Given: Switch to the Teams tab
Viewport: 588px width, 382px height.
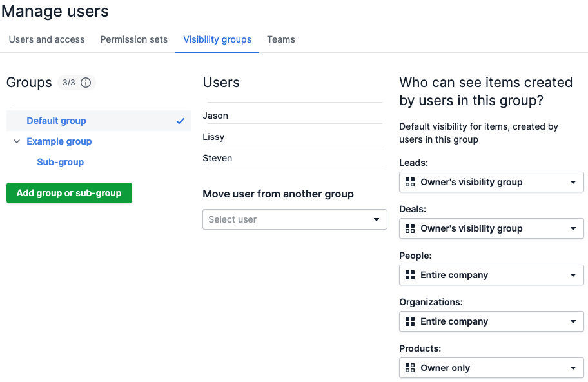Looking at the screenshot, I should pyautogui.click(x=280, y=39).
